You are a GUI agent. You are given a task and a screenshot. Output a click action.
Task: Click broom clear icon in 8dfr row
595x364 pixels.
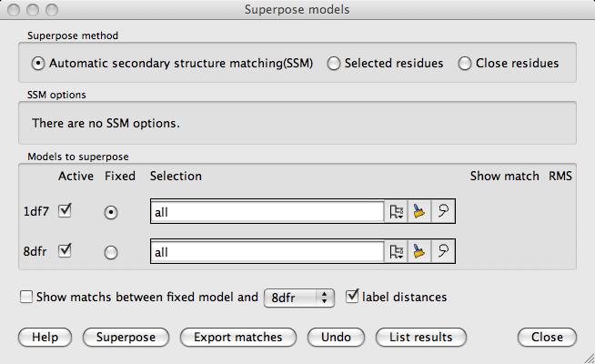[x=419, y=252]
